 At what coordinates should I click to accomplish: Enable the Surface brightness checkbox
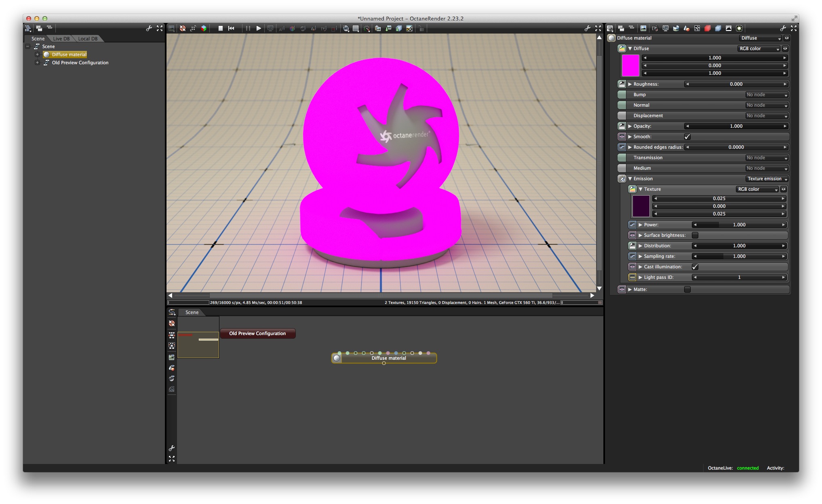pyautogui.click(x=695, y=235)
